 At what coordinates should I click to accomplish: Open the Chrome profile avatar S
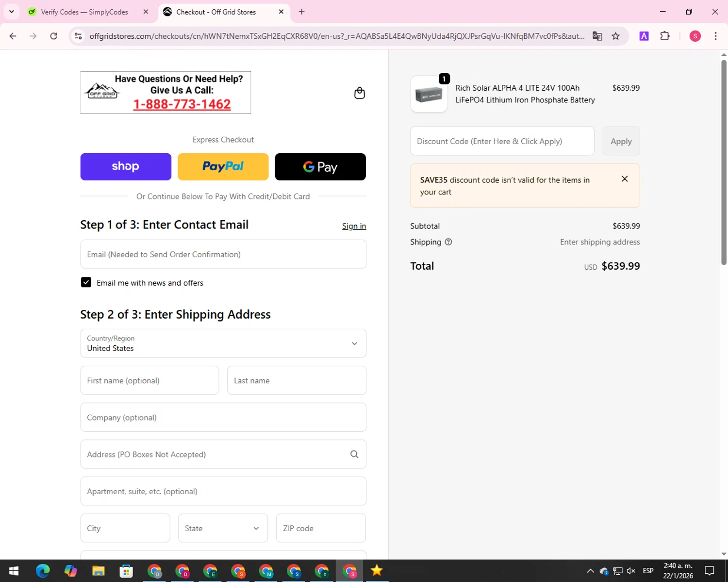tap(695, 36)
